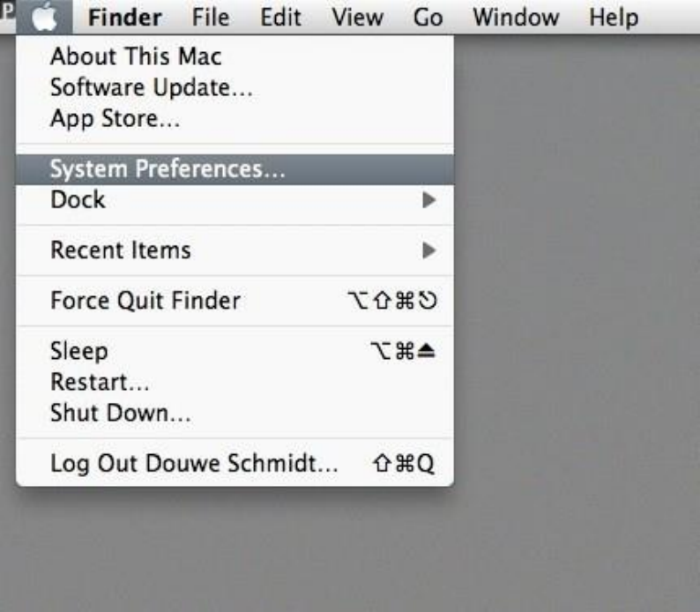Open the Help menu

point(614,18)
